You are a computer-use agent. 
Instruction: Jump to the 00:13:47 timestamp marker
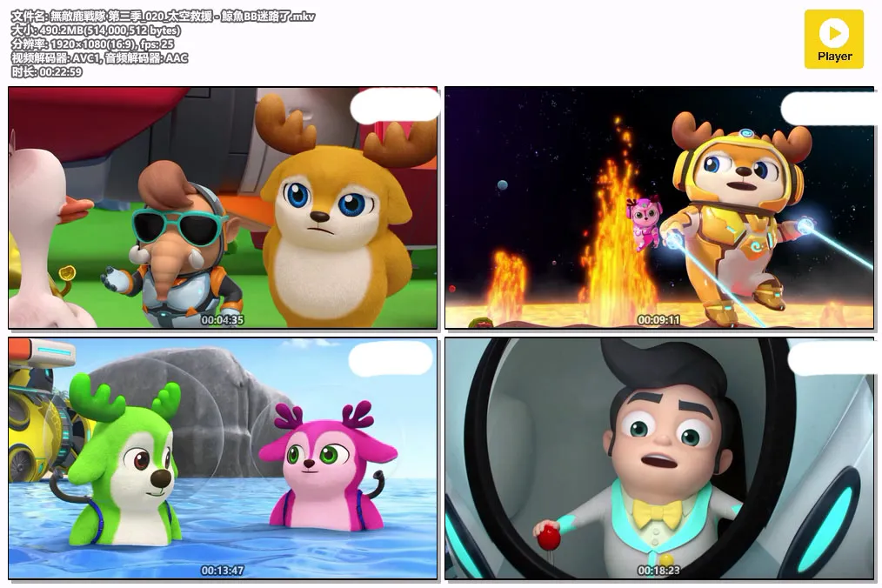[223, 571]
